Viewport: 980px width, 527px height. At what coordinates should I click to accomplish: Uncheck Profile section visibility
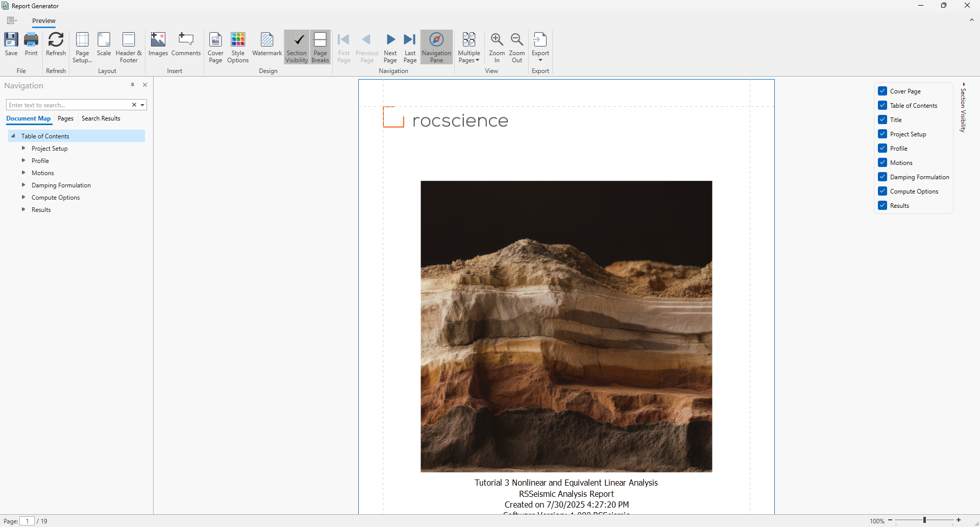click(x=883, y=148)
